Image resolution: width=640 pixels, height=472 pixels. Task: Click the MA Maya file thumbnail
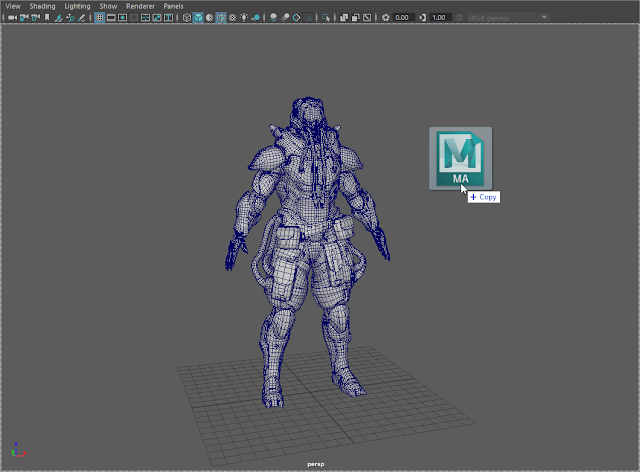click(x=460, y=158)
